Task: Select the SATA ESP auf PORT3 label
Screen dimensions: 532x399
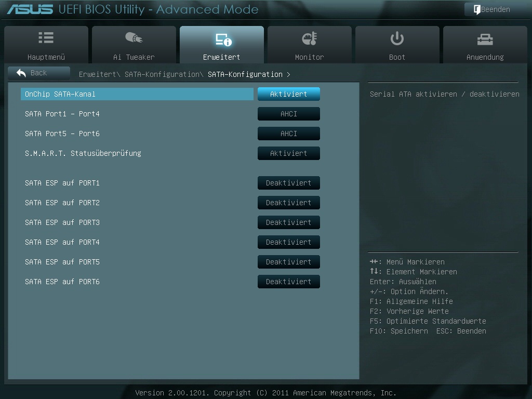Action: [x=62, y=222]
